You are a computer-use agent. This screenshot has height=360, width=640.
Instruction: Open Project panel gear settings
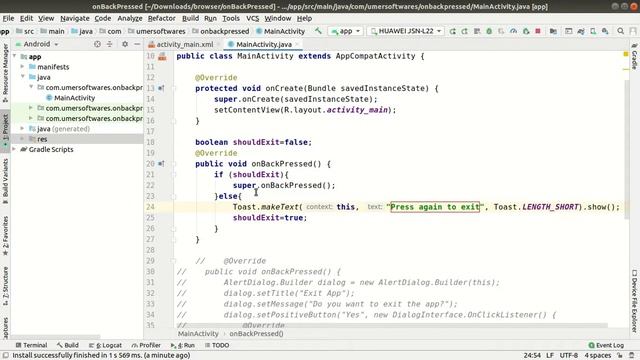[x=125, y=44]
